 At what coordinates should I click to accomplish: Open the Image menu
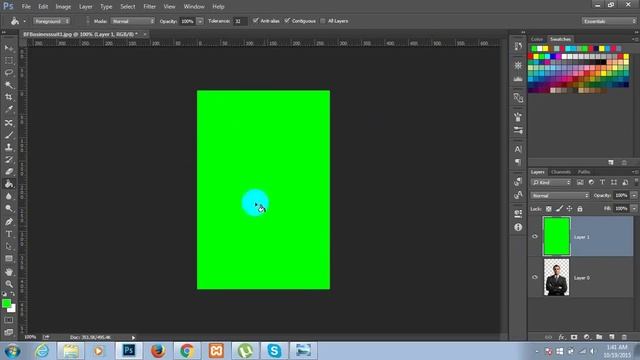coord(63,7)
